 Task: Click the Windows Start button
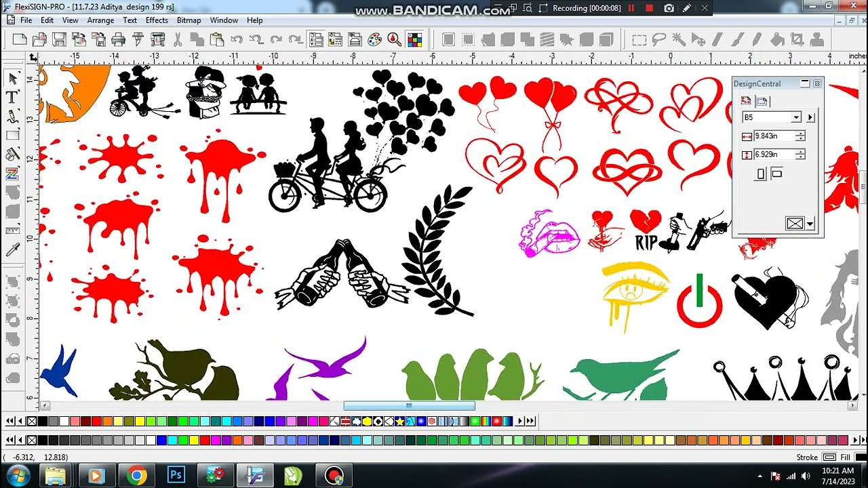point(18,475)
